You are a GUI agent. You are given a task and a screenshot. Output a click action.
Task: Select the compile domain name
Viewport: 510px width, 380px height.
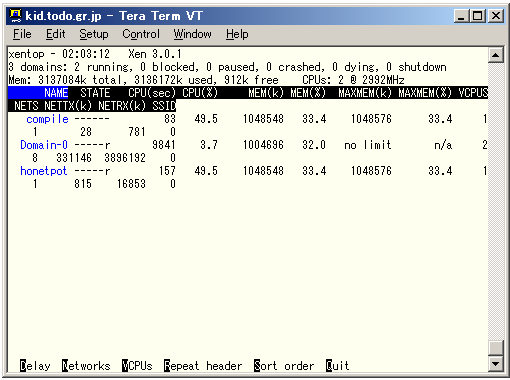pyautogui.click(x=47, y=119)
